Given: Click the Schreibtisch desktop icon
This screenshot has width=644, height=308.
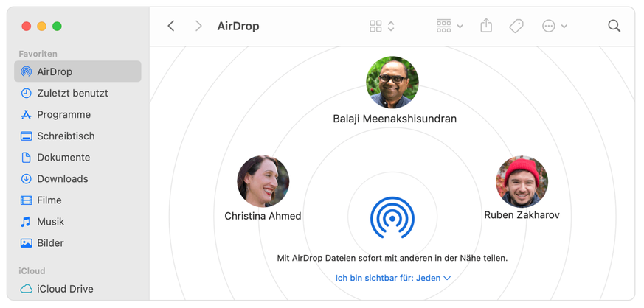Looking at the screenshot, I should point(26,136).
